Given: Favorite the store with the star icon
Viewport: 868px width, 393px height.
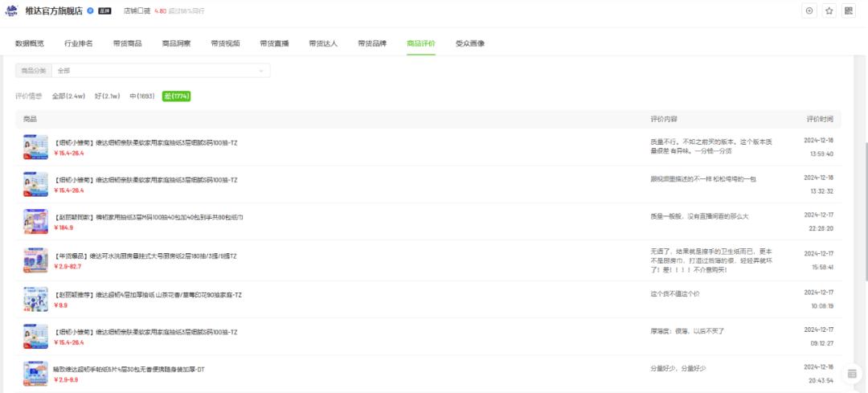Looking at the screenshot, I should [829, 10].
